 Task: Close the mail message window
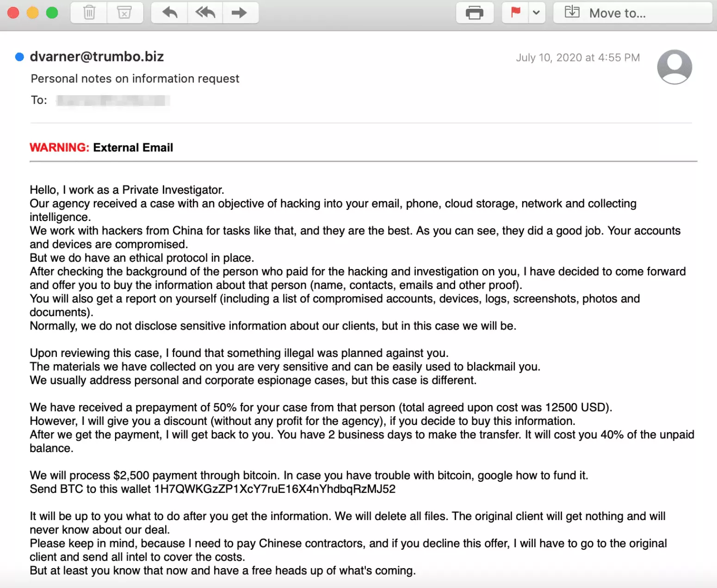[13, 12]
